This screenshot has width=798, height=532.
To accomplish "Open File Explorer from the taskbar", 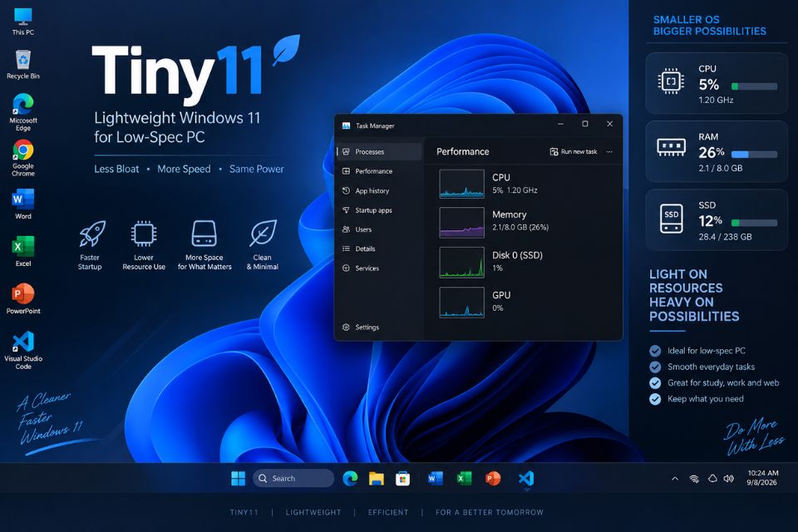I will click(x=376, y=479).
